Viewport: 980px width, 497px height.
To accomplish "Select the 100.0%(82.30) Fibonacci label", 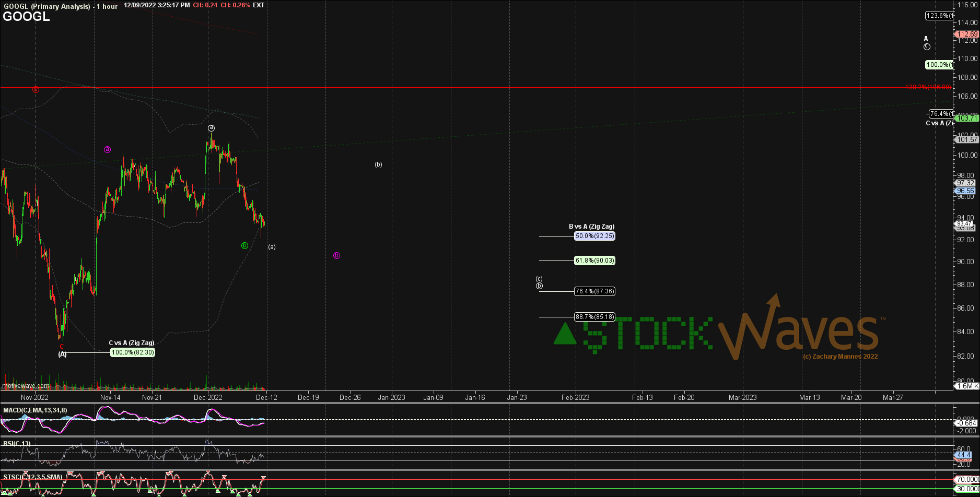I will click(133, 352).
